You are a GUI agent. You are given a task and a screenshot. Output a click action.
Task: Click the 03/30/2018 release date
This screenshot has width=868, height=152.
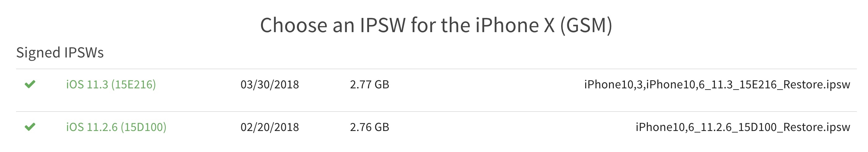point(269,84)
